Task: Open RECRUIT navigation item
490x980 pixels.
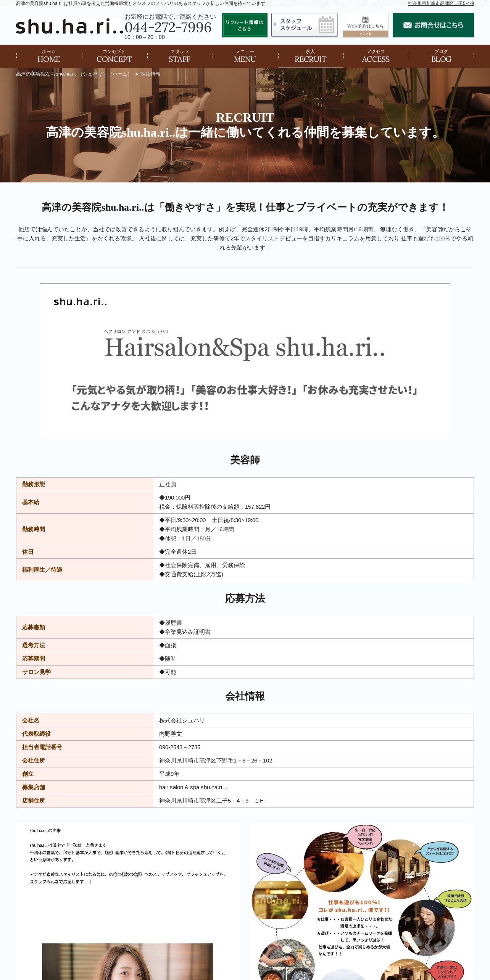Action: pyautogui.click(x=310, y=56)
